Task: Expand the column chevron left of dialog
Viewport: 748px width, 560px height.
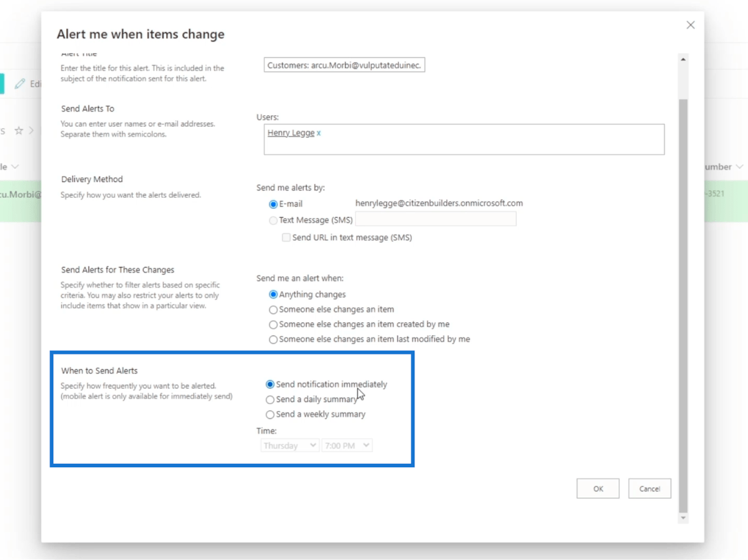Action: coord(15,167)
